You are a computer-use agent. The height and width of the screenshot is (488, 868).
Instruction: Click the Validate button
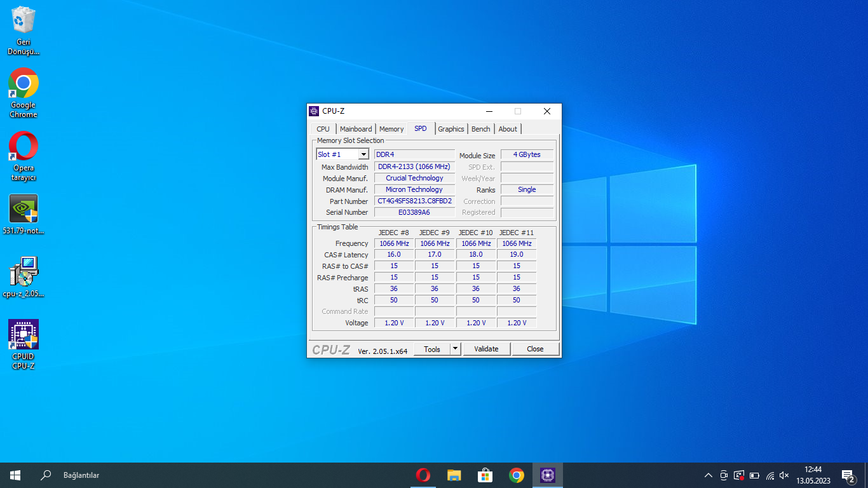pyautogui.click(x=486, y=349)
